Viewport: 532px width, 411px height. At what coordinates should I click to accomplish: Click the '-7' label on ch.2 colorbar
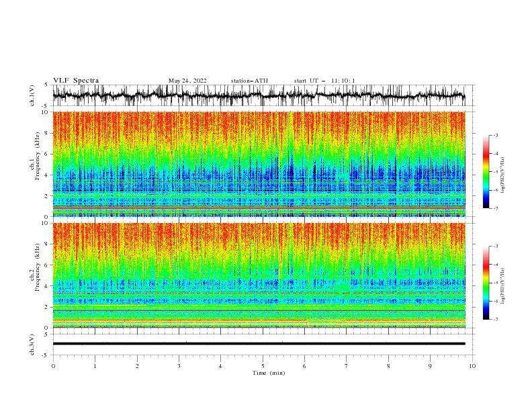pyautogui.click(x=495, y=320)
